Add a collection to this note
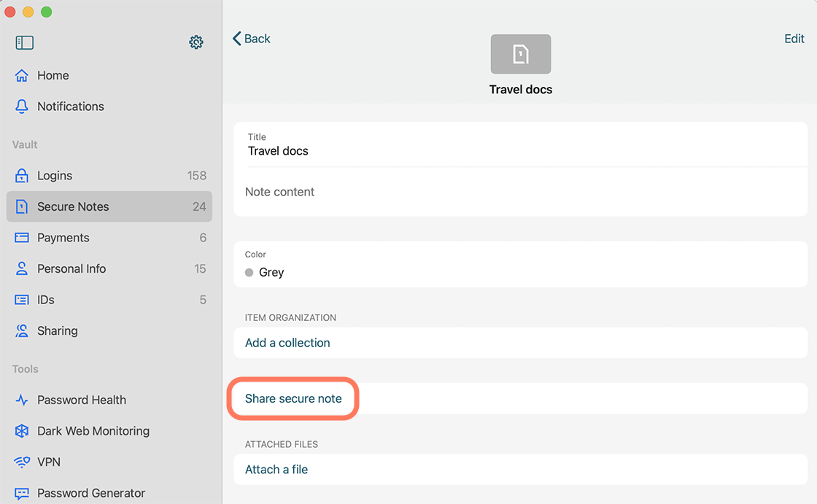The height and width of the screenshot is (504, 817). [287, 342]
